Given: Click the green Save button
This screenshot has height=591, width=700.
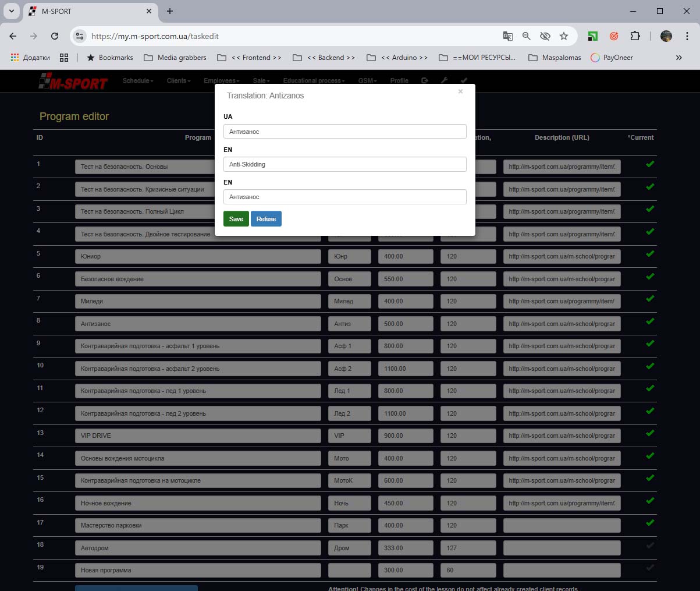Looking at the screenshot, I should (236, 219).
